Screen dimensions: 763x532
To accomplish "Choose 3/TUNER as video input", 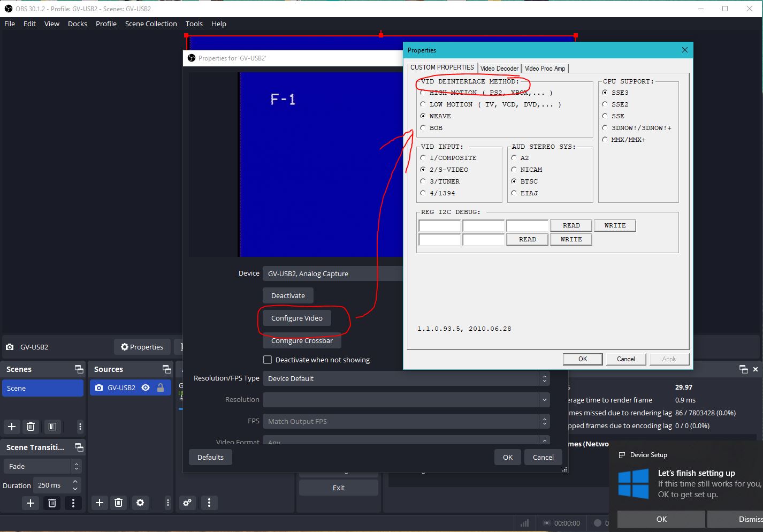I will click(423, 181).
